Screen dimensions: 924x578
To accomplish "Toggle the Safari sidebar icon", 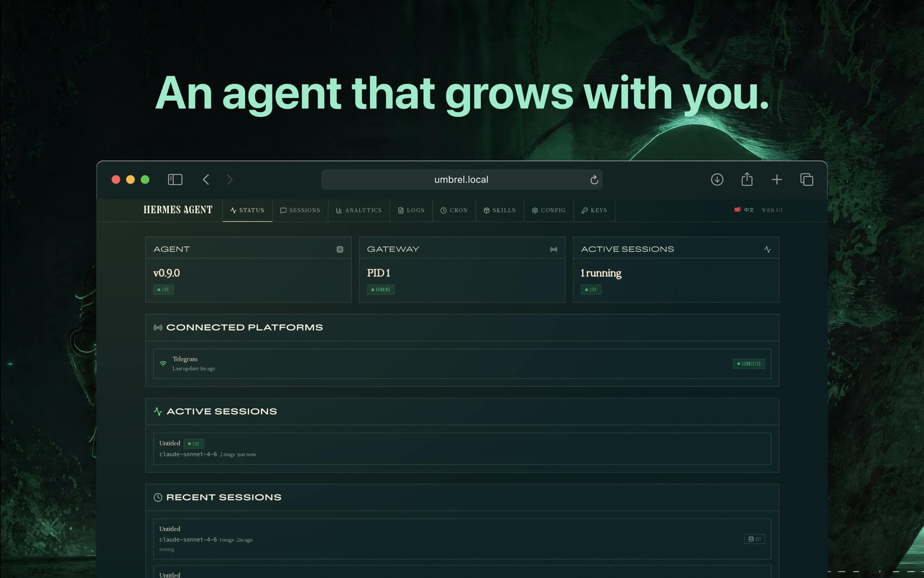I will (175, 179).
